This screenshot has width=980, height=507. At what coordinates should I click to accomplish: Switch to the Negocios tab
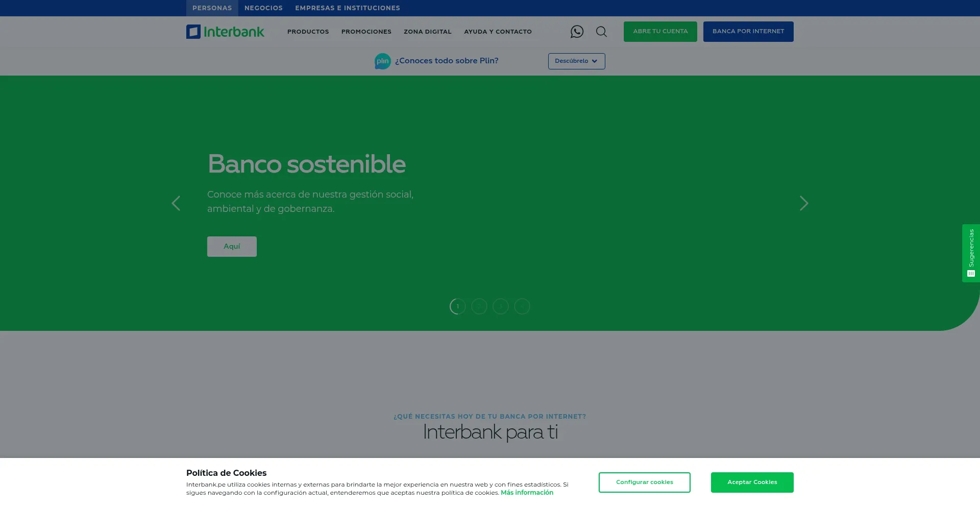263,8
